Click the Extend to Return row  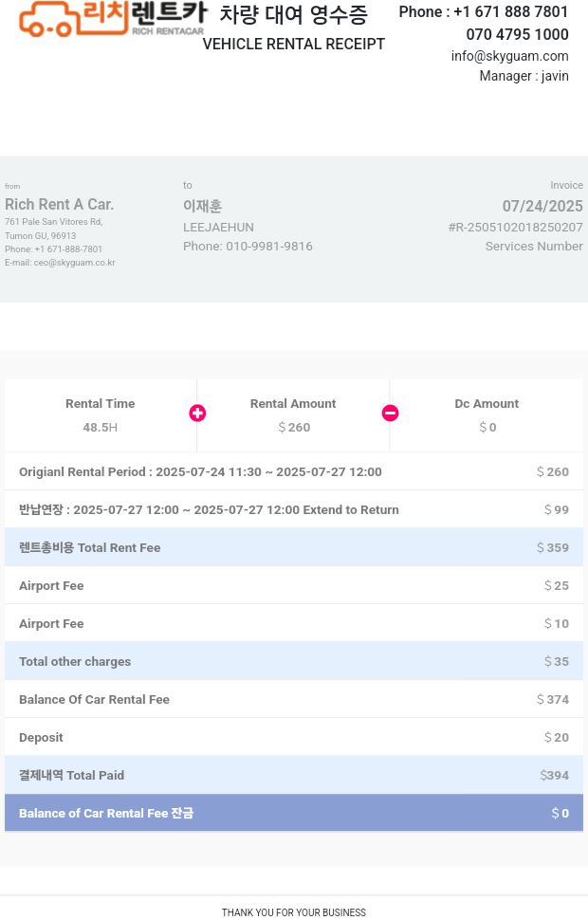pyautogui.click(x=294, y=509)
